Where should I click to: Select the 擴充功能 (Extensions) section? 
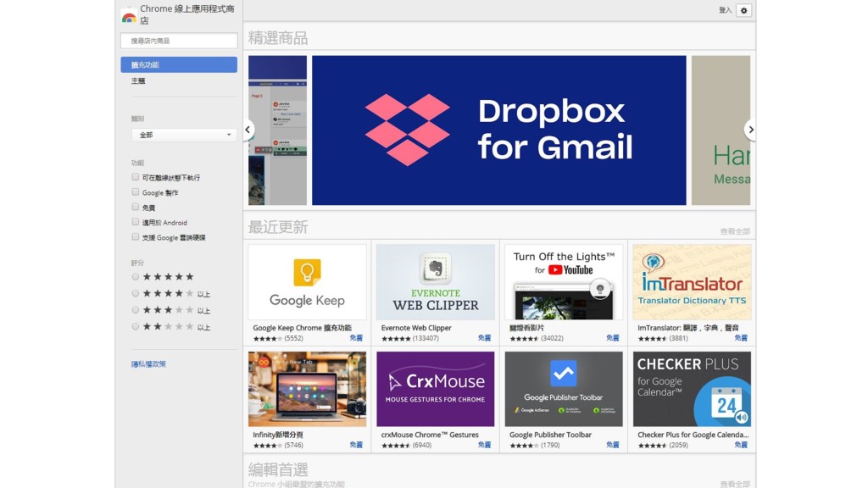coord(179,64)
